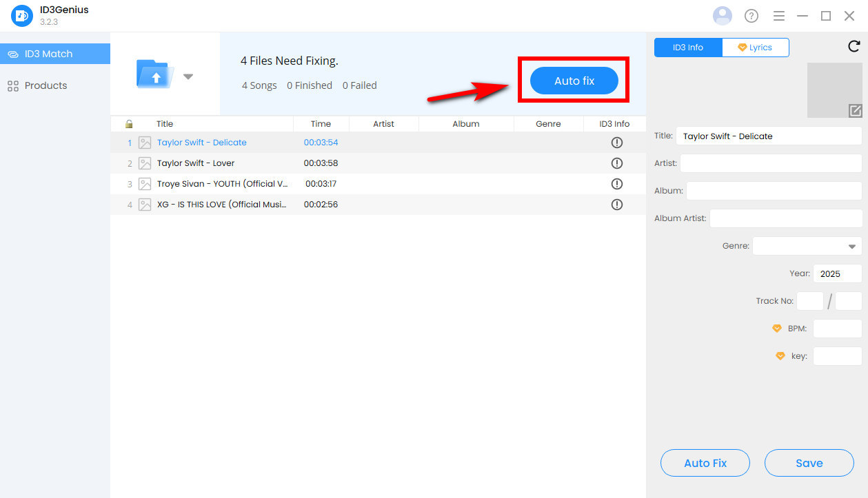Click the lock icon in table header
Viewport: 868px width, 498px height.
click(128, 124)
